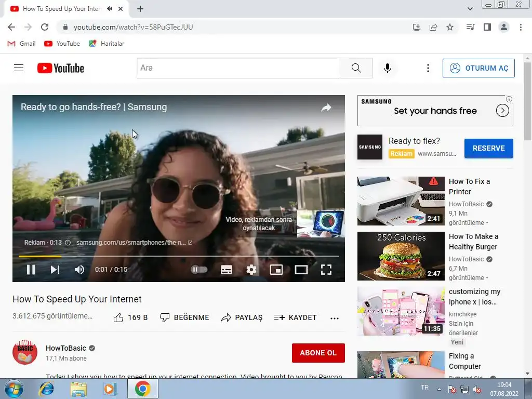This screenshot has height=399, width=532.
Task: Click the URL address bar
Action: [234, 27]
